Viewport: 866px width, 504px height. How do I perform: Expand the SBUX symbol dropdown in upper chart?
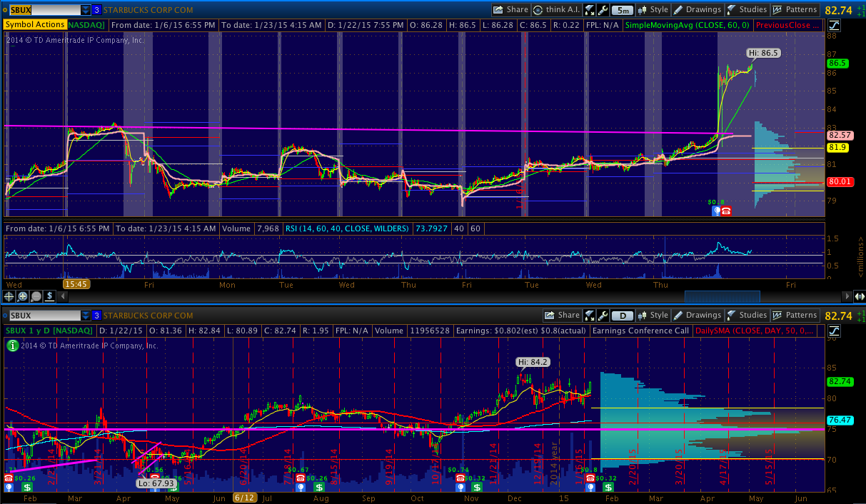click(x=86, y=10)
